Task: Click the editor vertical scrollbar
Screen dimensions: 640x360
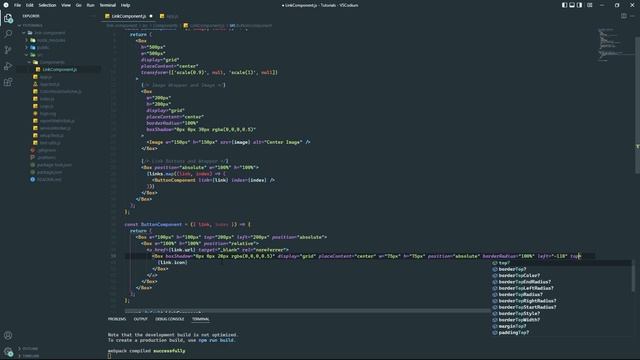Action: 638,104
